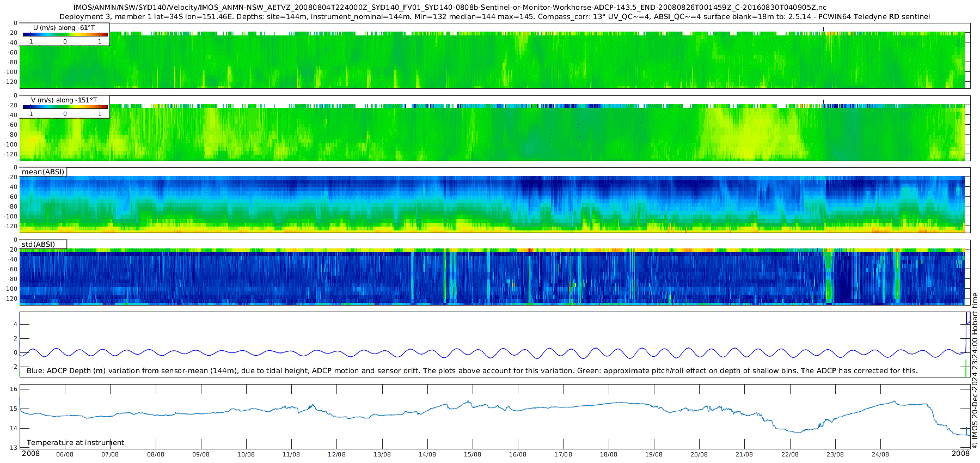Click the 22/08 date tick label
Screen dimensions: 980x463
790,454
